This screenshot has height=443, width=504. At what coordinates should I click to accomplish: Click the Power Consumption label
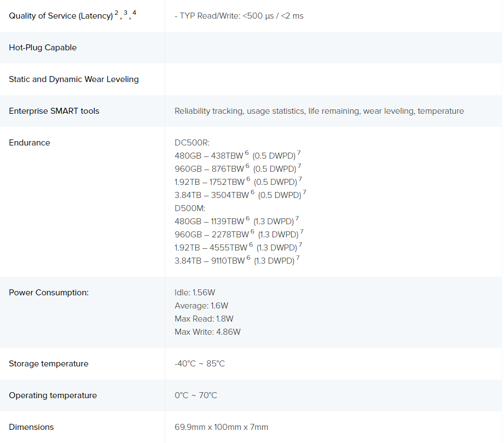(x=49, y=293)
